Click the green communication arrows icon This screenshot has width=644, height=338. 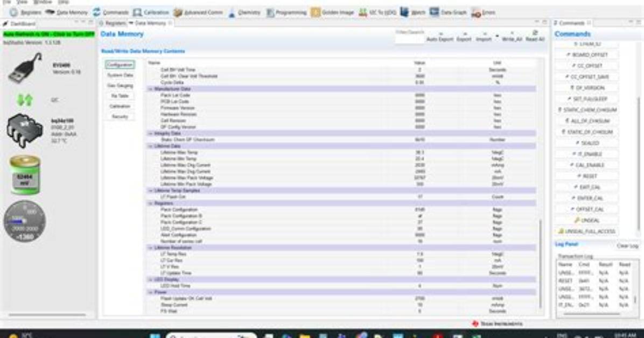[25, 100]
